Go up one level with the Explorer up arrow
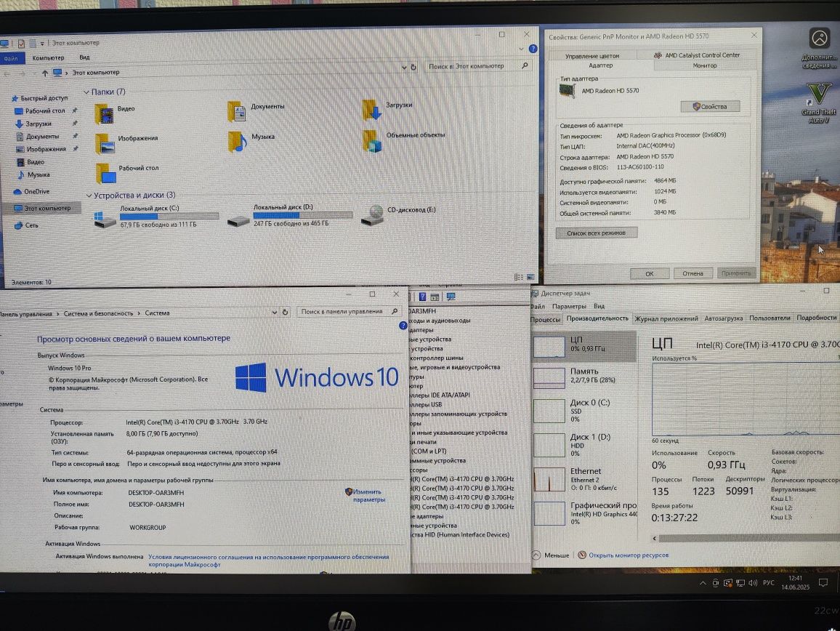 pyautogui.click(x=45, y=73)
